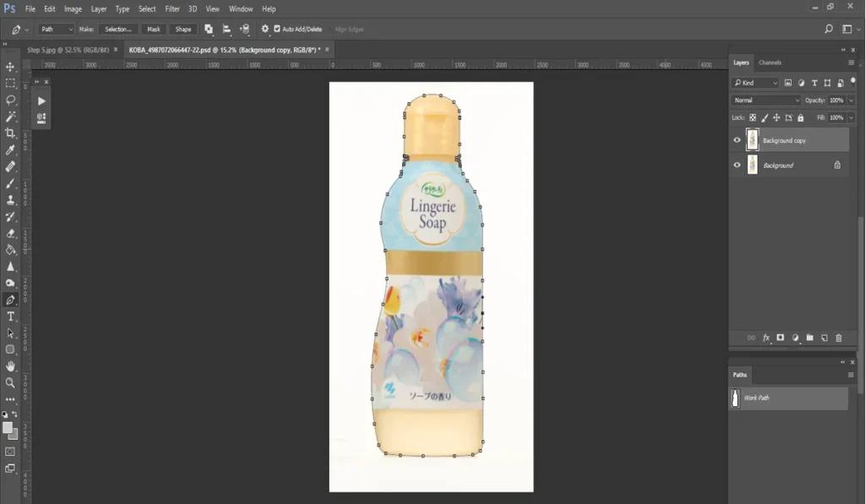The height and width of the screenshot is (504, 865).
Task: Switch to the Channels tab
Action: (x=770, y=62)
